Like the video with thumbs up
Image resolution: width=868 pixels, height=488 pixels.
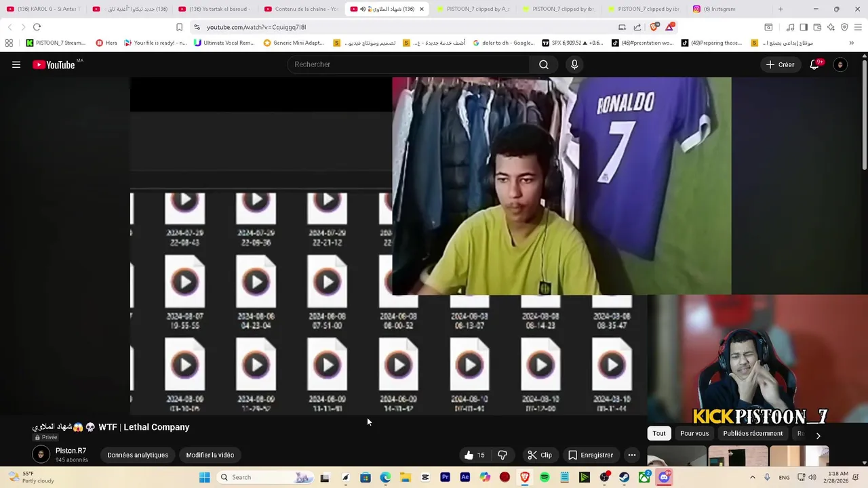[x=475, y=455]
